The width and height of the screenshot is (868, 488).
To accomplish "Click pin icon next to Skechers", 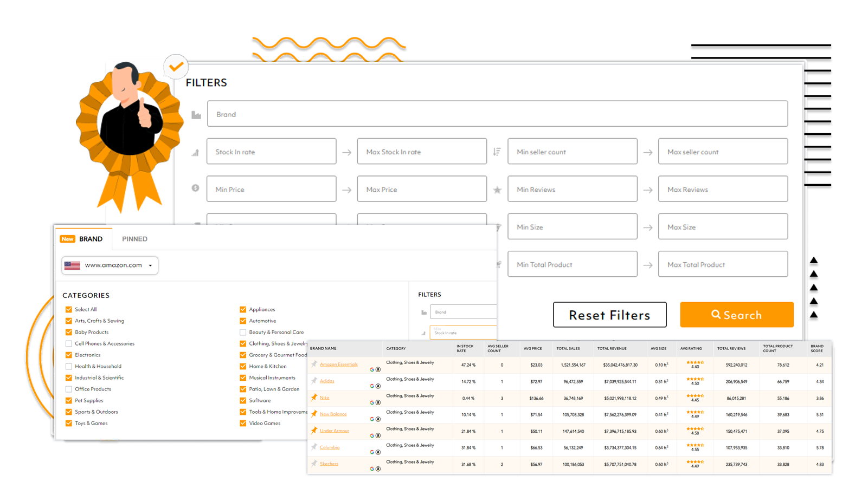I will [x=314, y=463].
